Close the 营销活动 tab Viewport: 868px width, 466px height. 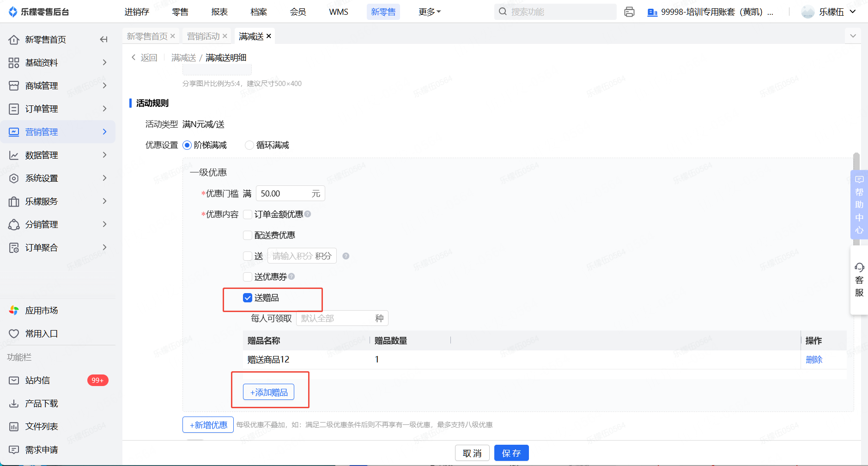pos(225,36)
